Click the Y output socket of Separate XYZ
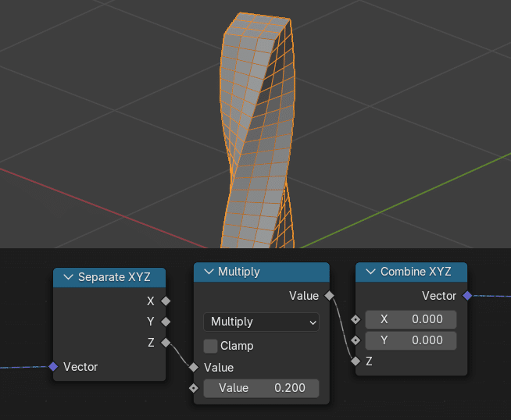 [x=166, y=322]
